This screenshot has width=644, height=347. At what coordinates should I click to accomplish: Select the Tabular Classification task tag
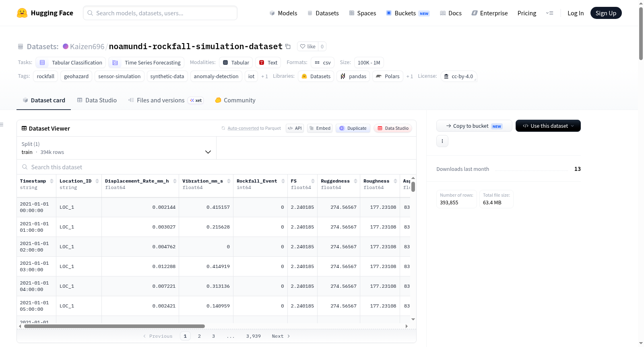coord(71,62)
